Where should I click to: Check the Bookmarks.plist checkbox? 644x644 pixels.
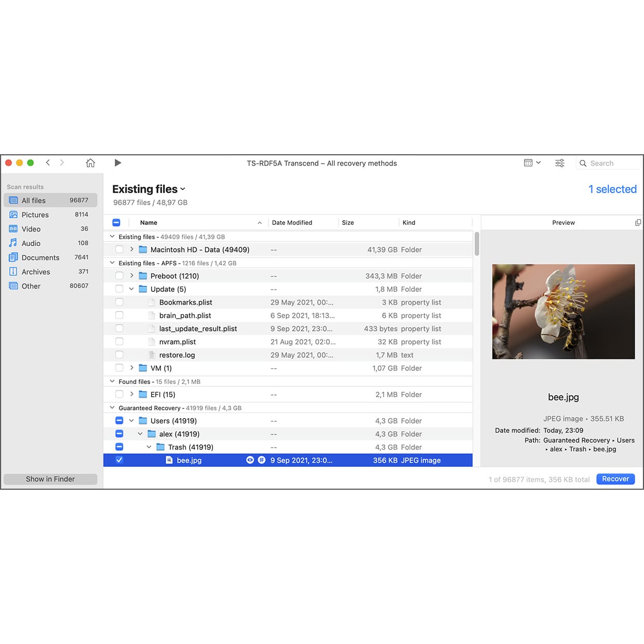[119, 302]
